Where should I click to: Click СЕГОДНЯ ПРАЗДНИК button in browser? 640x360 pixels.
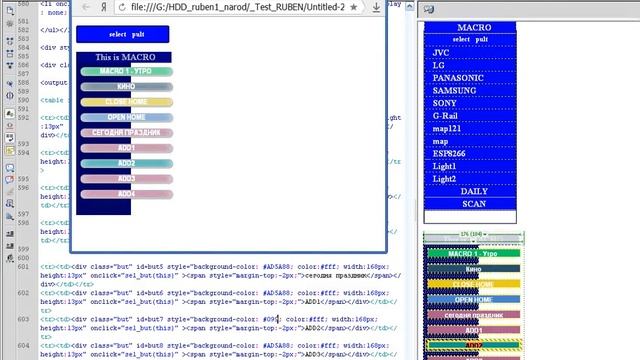pyautogui.click(x=127, y=133)
